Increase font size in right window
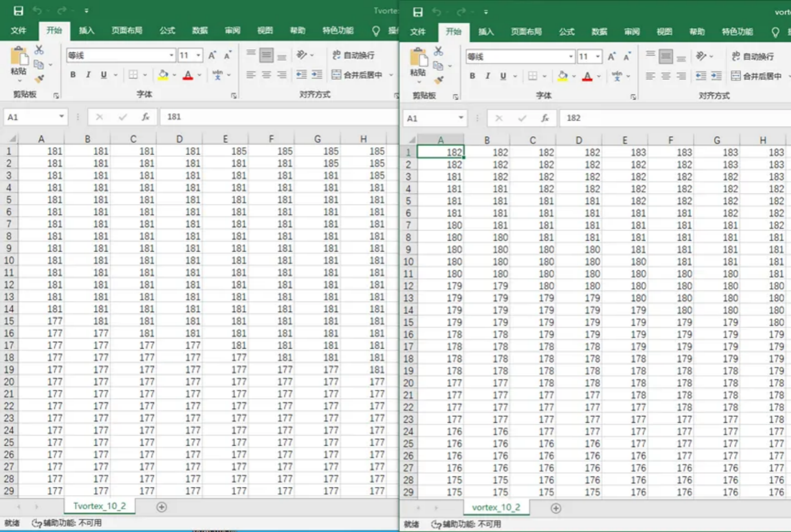This screenshot has height=532, width=791. point(611,57)
